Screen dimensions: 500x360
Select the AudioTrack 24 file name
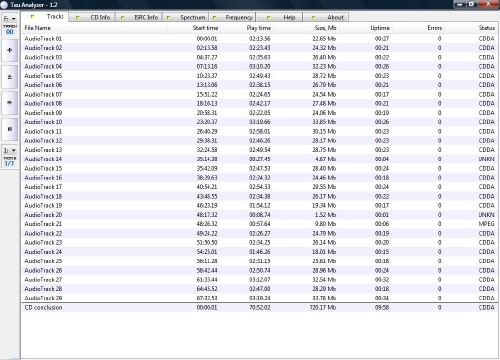tap(43, 252)
